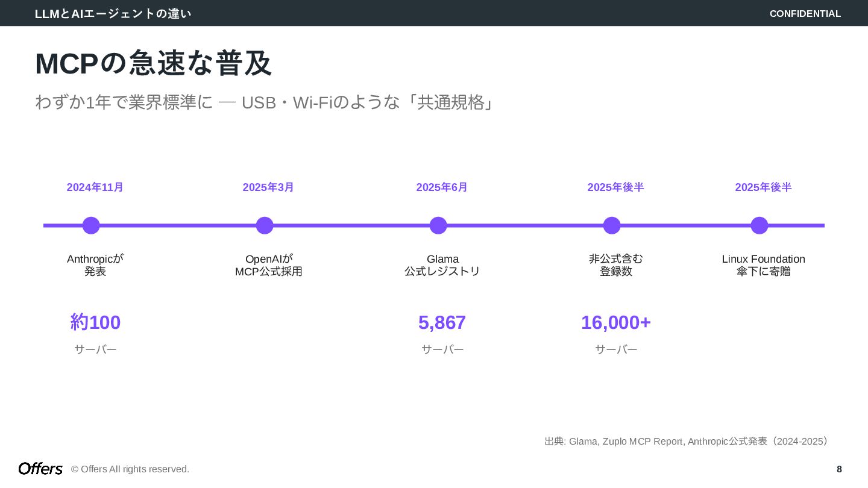Viewport: 868px width, 488px height.
Task: Select the 2024年11月 timeline dot
Action: (91, 225)
